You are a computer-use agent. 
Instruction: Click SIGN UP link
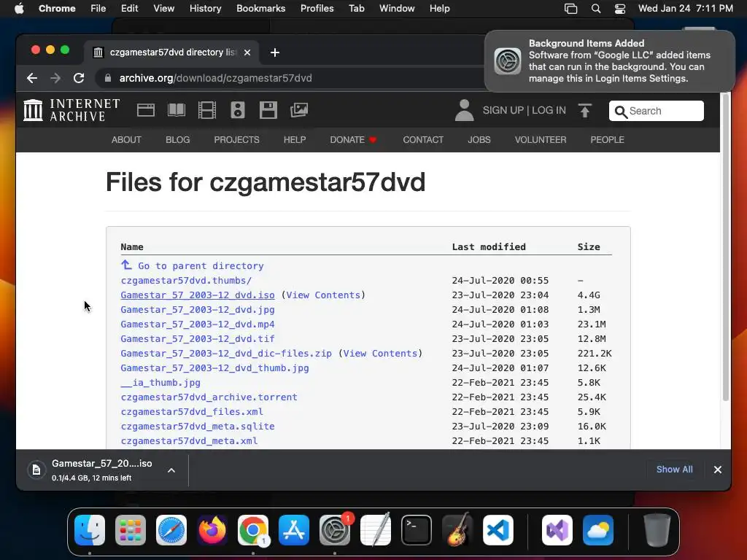tap(503, 111)
